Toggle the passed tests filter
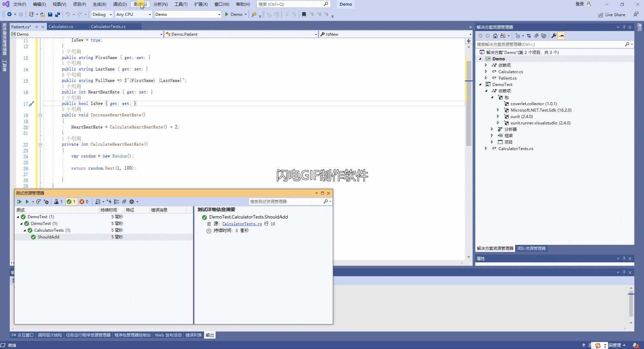This screenshot has height=349, width=644. 71,202
